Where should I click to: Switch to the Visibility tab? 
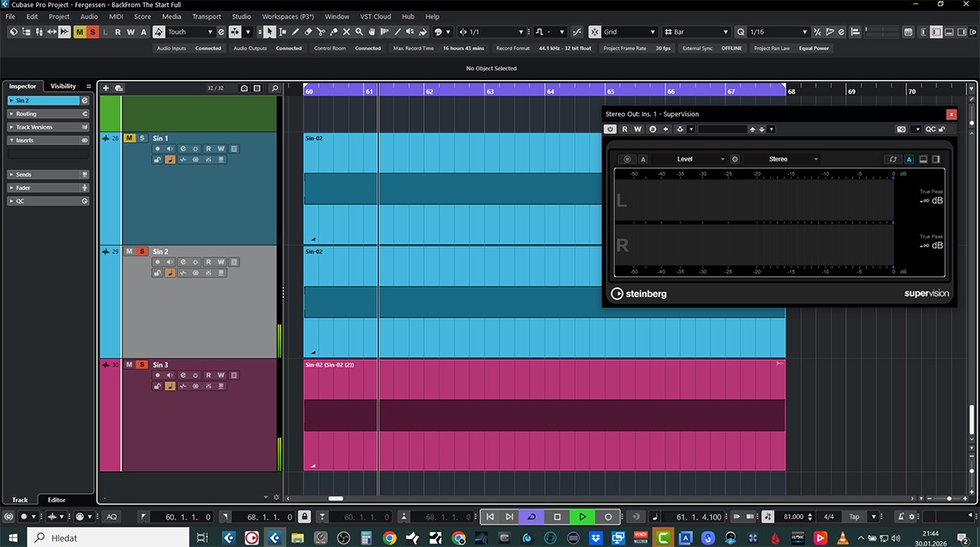coord(63,86)
